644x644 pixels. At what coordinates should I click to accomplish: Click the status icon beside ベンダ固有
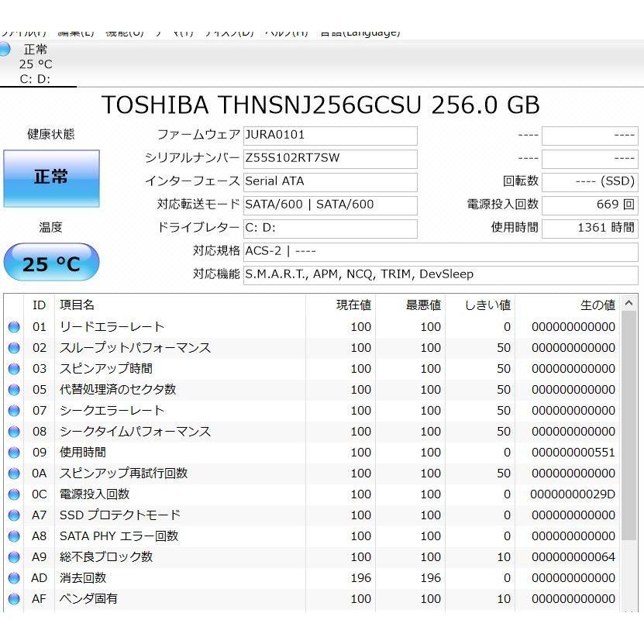click(x=14, y=598)
